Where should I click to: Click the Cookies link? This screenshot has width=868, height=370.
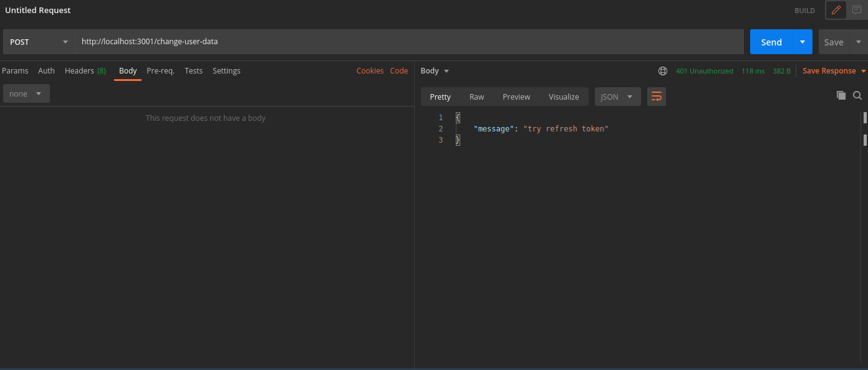click(x=370, y=70)
